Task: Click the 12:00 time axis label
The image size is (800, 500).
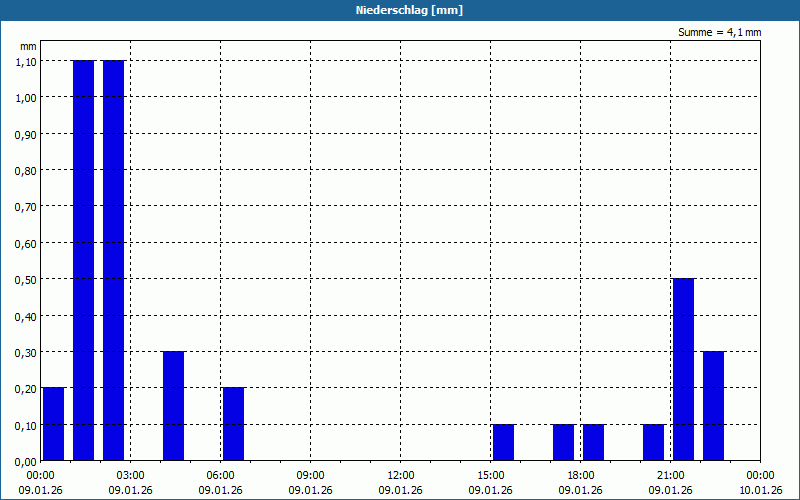Action: (x=401, y=476)
